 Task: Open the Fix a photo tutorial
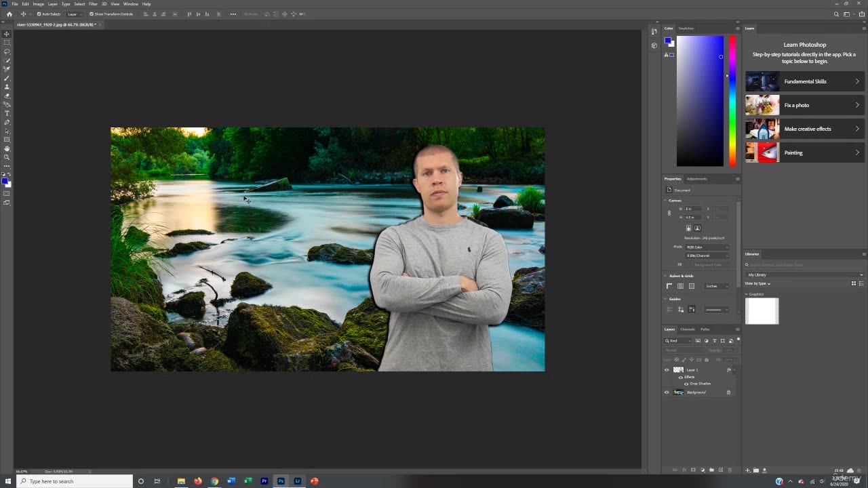[x=805, y=105]
